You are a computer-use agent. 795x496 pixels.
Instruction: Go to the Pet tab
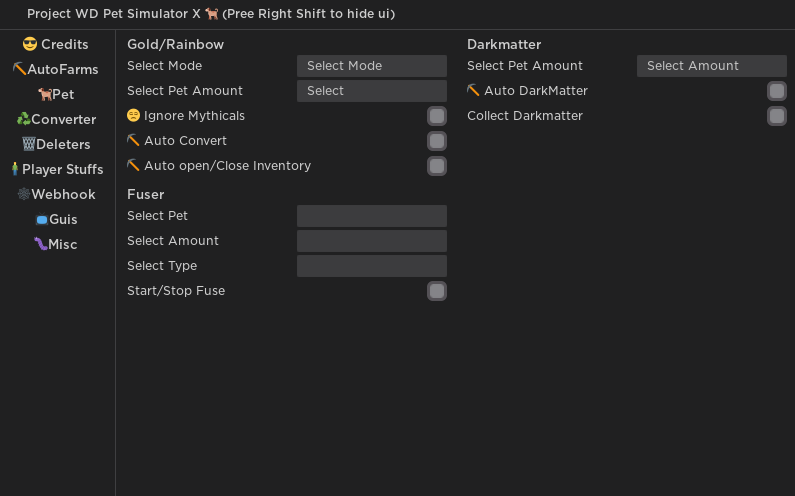click(x=56, y=94)
